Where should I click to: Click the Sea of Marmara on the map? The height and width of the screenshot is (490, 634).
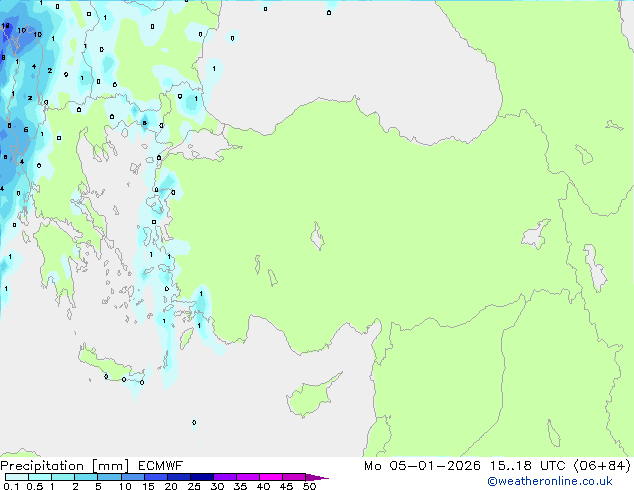click(205, 148)
